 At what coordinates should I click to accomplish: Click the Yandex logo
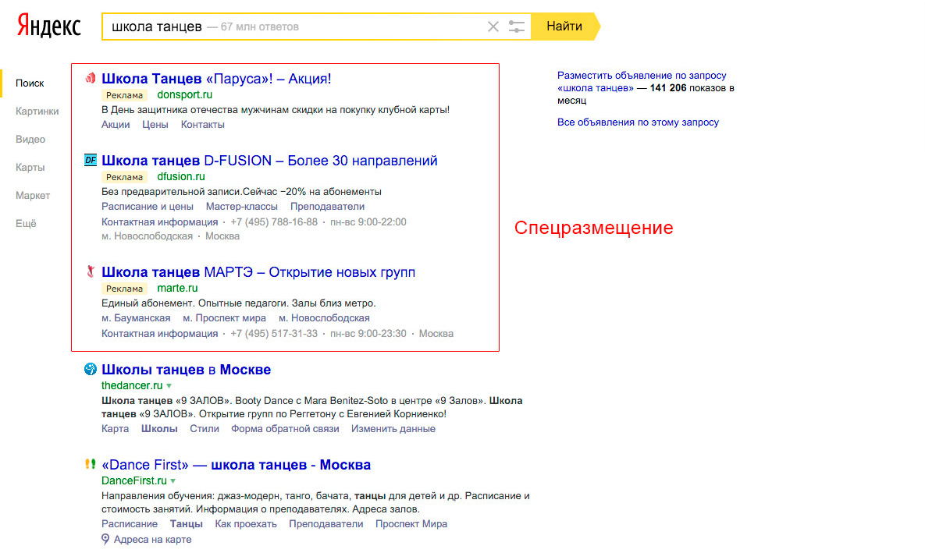pyautogui.click(x=49, y=26)
